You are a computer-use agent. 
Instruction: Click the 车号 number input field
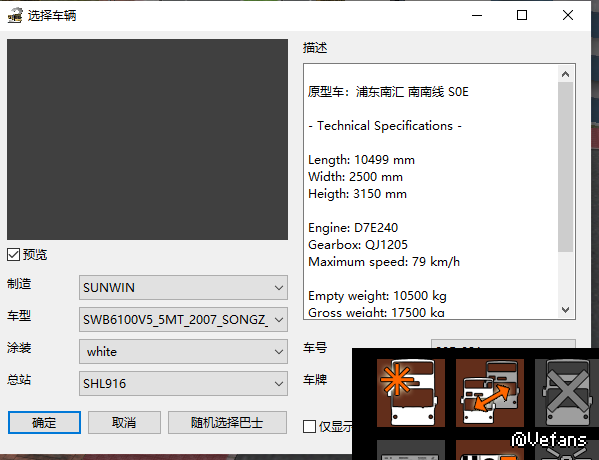coord(503,343)
